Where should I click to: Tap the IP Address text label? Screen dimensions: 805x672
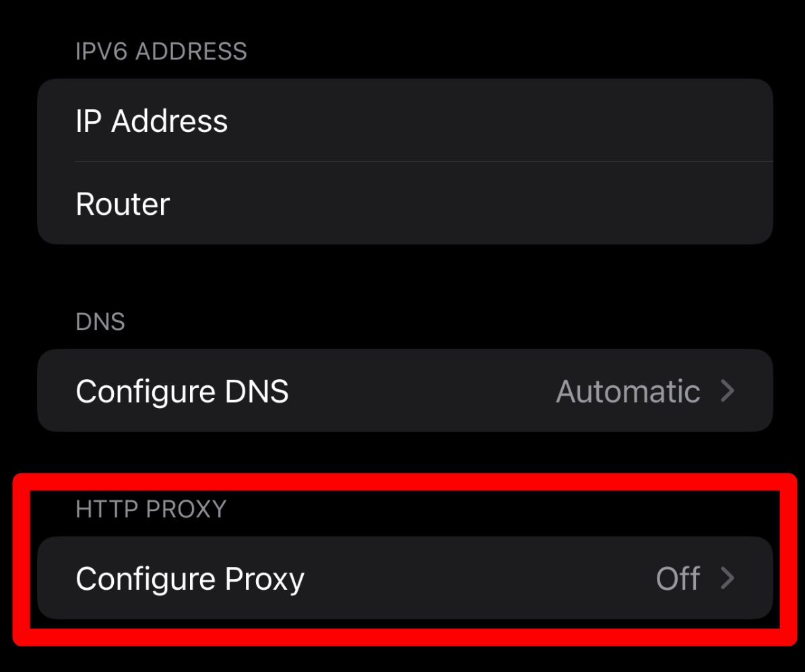[x=152, y=121]
